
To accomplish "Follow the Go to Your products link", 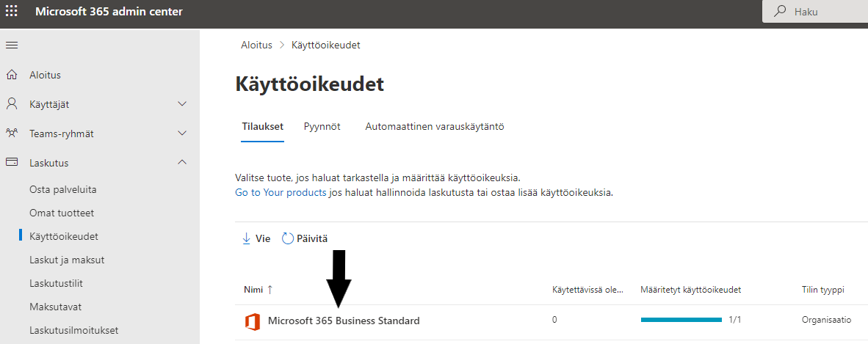I will click(x=281, y=193).
